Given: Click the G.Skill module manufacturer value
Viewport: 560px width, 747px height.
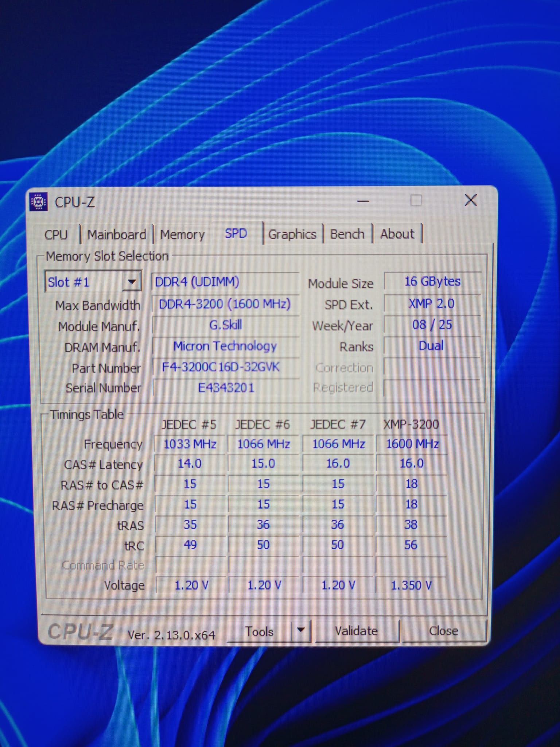Looking at the screenshot, I should click(x=225, y=325).
